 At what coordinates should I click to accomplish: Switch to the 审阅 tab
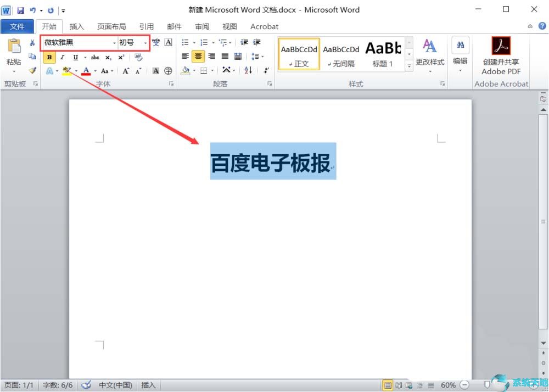202,26
